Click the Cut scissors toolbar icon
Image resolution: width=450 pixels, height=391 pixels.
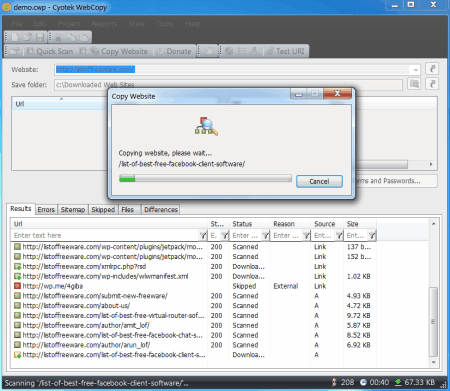(58, 37)
